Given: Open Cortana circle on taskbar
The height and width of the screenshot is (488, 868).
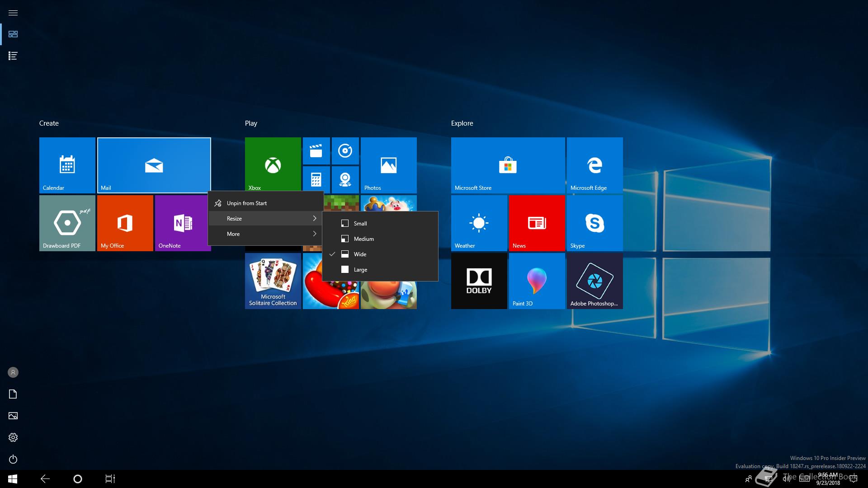Looking at the screenshot, I should (x=78, y=479).
